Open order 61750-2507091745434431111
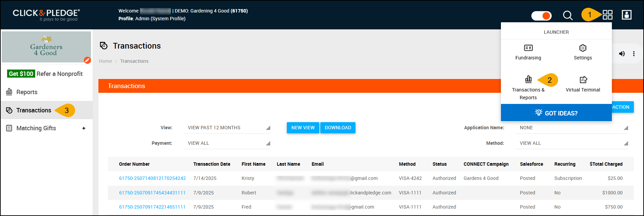Screen dimensions: 644x216 tap(152, 193)
